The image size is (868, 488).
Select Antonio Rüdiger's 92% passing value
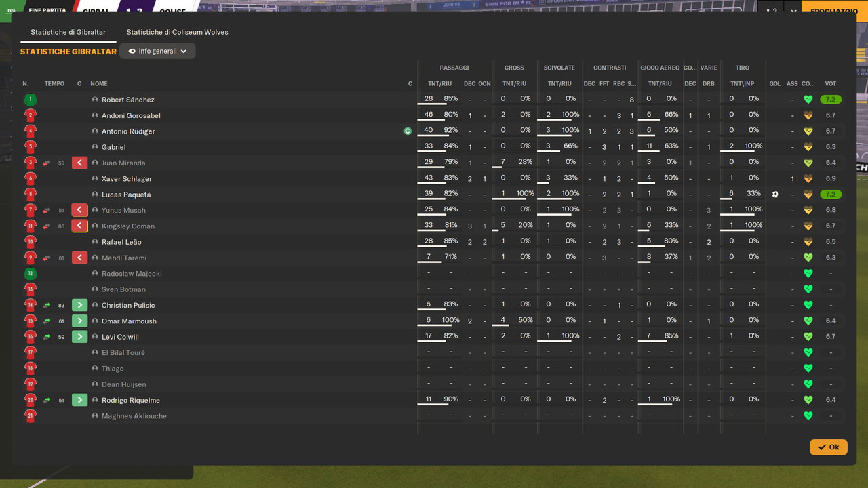[450, 130]
